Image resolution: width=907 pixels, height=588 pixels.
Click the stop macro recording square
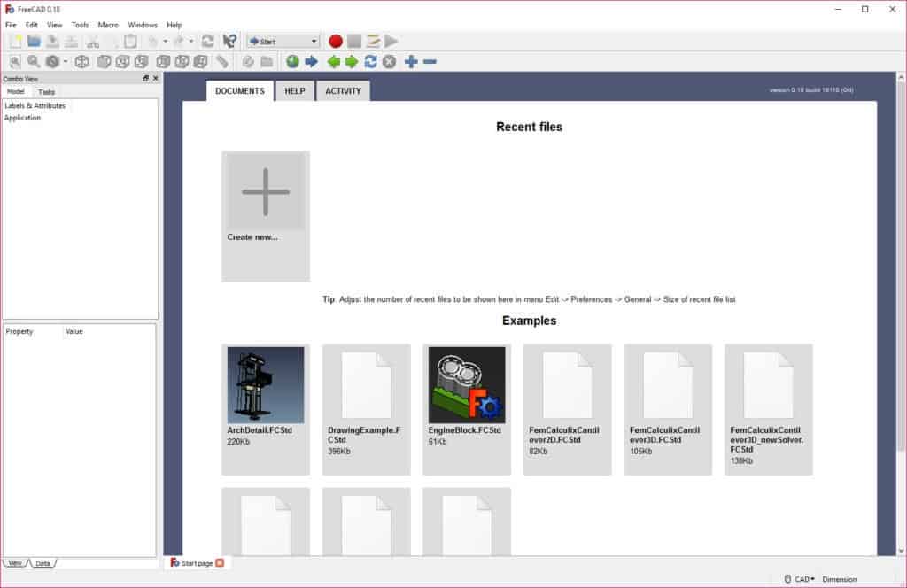(354, 41)
